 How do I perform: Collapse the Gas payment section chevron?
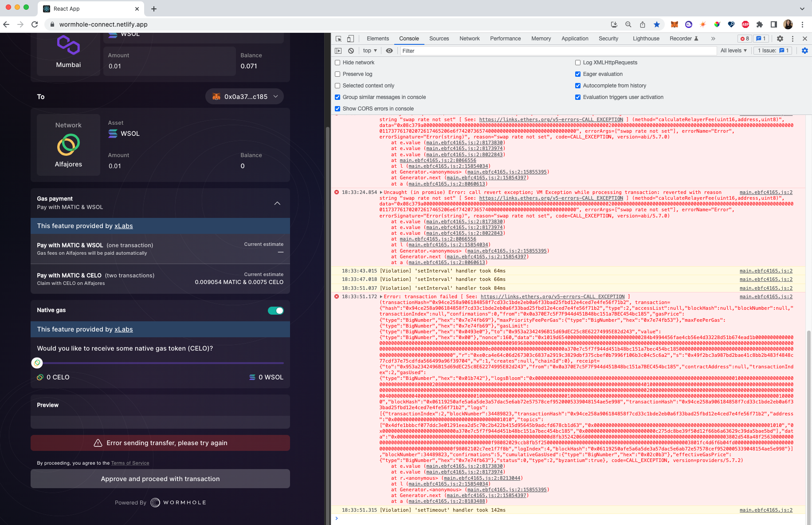coord(277,203)
